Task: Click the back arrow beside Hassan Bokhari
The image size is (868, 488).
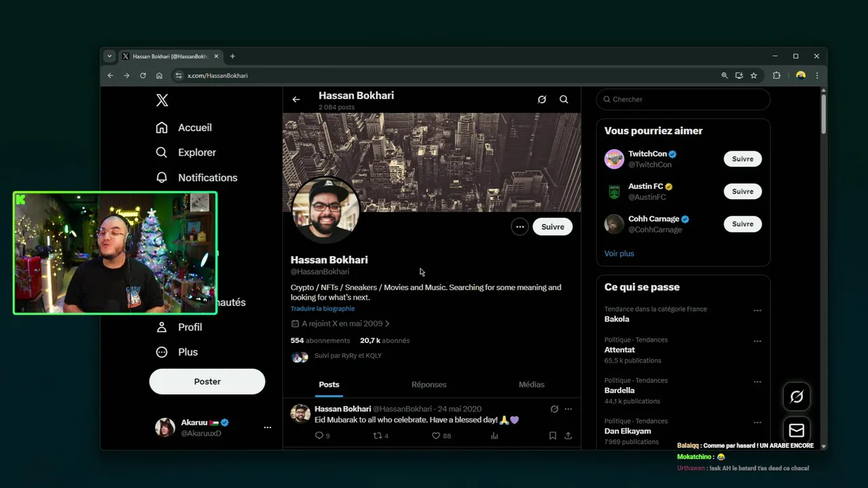Action: pyautogui.click(x=296, y=100)
